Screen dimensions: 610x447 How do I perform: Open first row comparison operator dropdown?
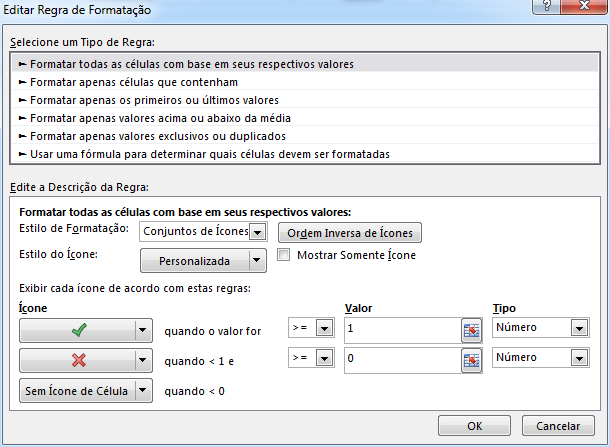click(x=324, y=328)
